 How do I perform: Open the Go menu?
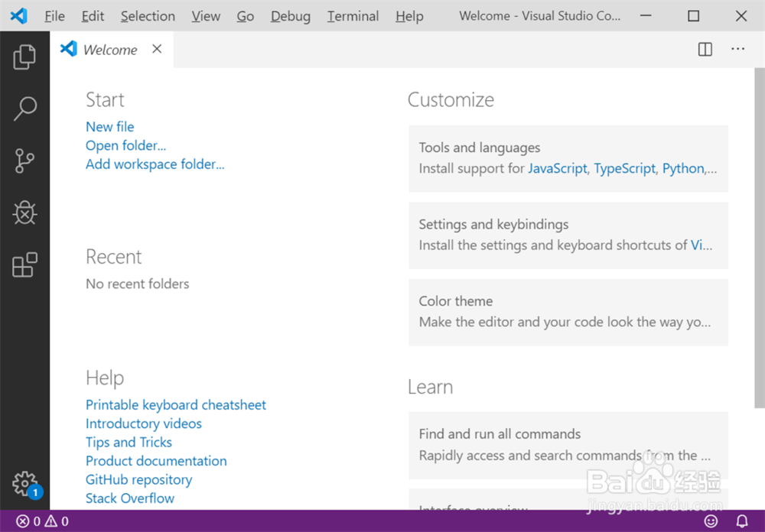[x=245, y=15]
